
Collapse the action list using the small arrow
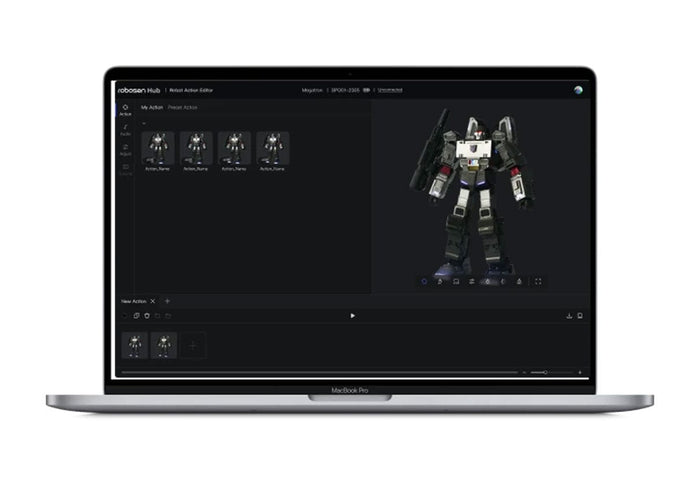point(142,123)
